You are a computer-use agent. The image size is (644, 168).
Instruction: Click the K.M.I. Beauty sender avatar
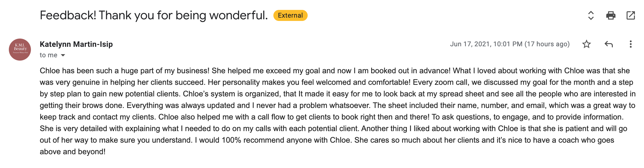pos(20,50)
